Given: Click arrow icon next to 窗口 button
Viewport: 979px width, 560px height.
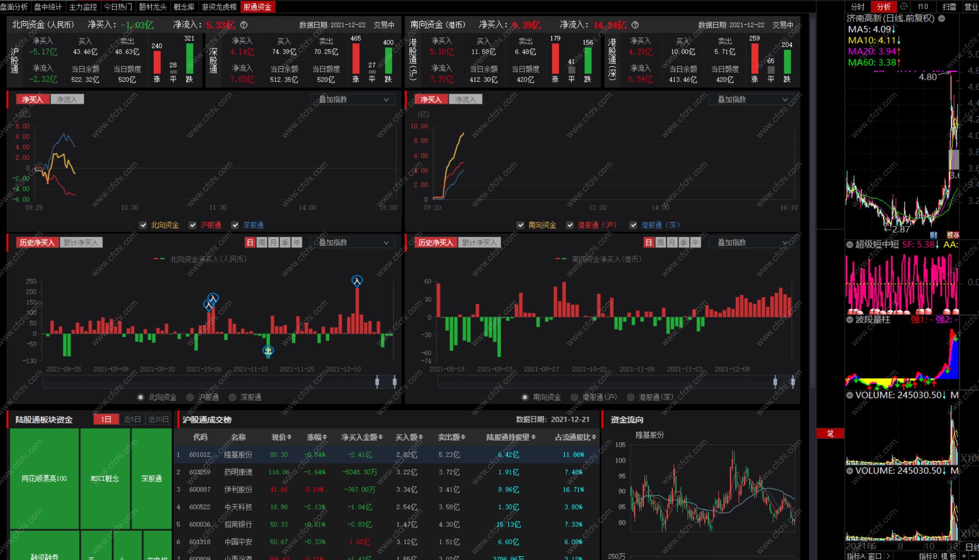Looking at the screenshot, I should [888, 556].
